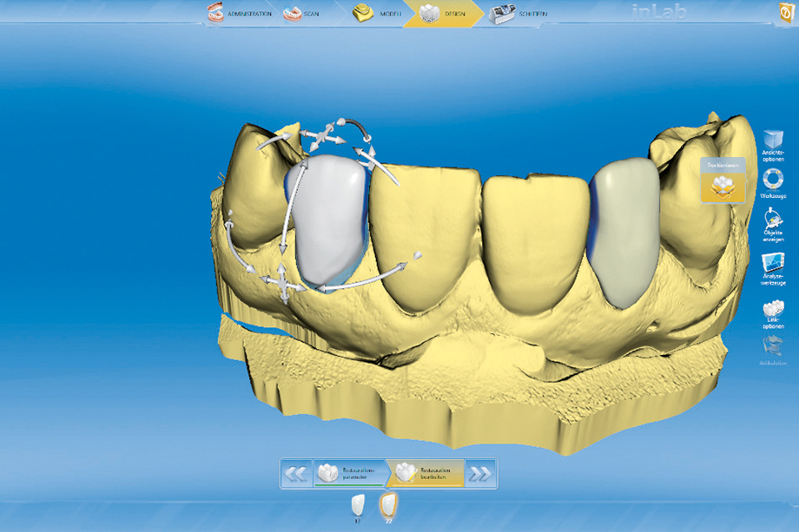Advance with double-right arrow button
Viewport: 799px width, 532px height.
pyautogui.click(x=479, y=474)
